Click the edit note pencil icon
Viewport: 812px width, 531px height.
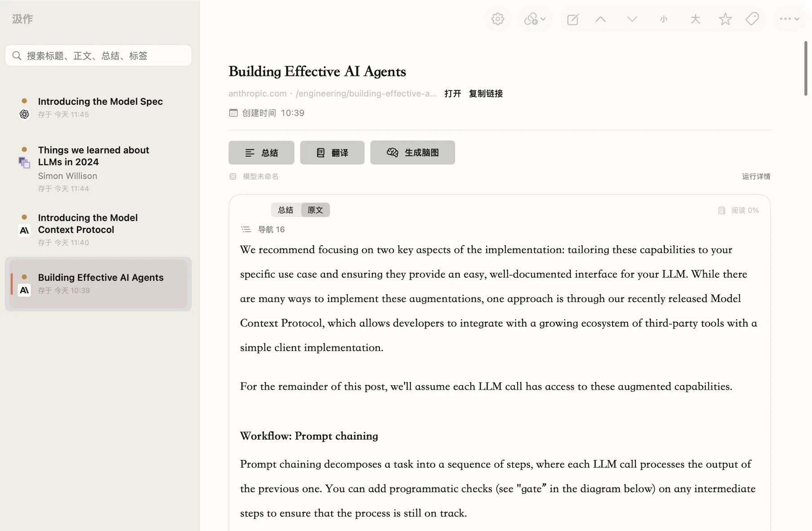coord(573,19)
